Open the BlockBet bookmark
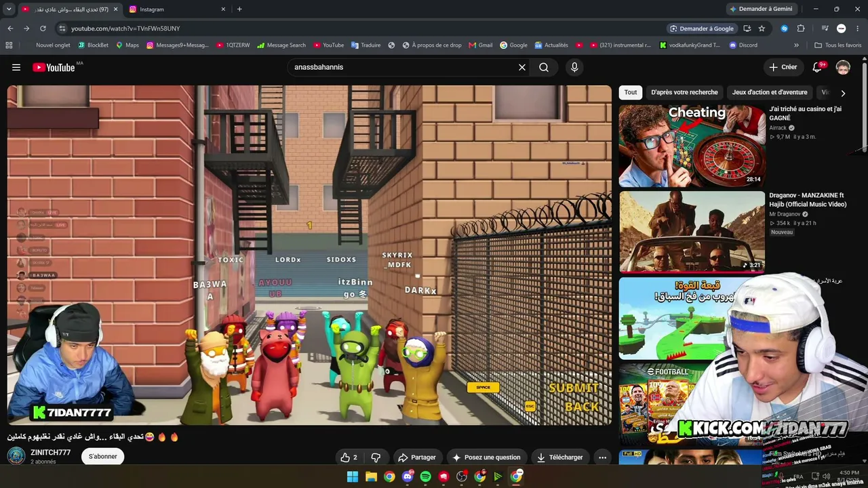Screen dimensions: 868x488 click(x=93, y=45)
